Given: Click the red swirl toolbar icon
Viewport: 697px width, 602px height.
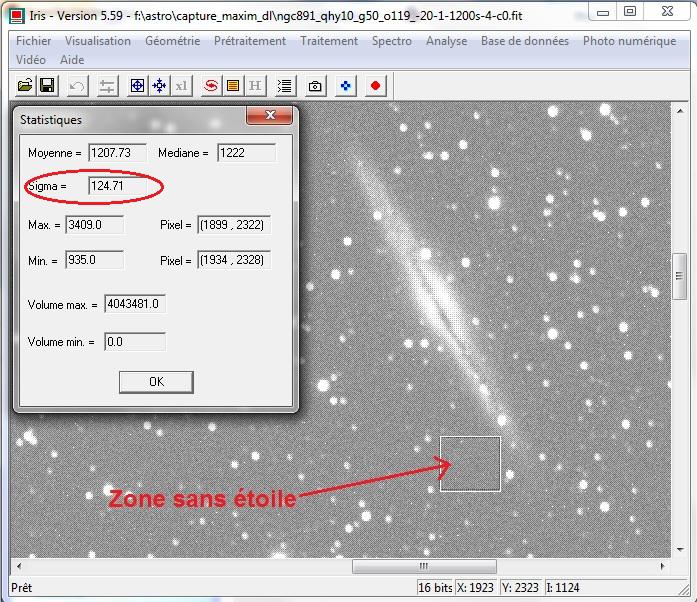Looking at the screenshot, I should tap(211, 85).
